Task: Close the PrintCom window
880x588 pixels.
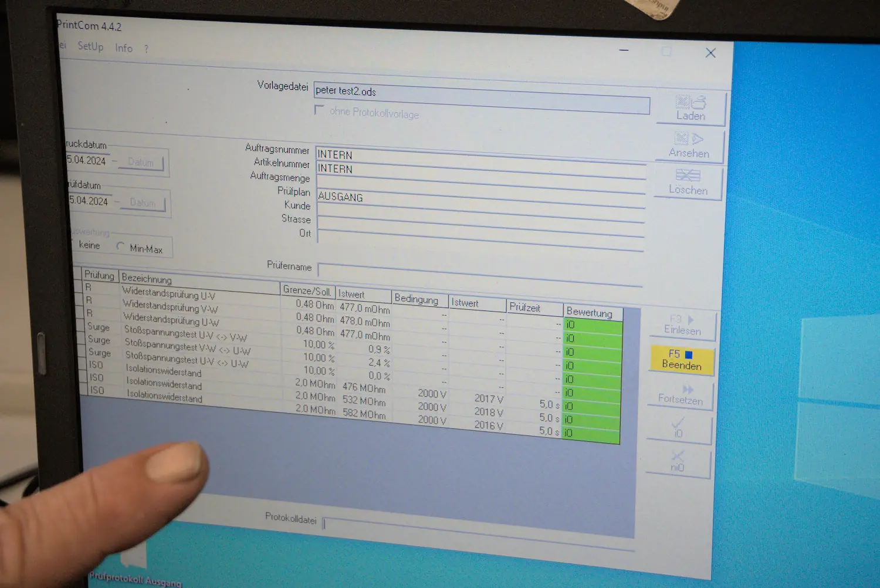Action: tap(710, 53)
